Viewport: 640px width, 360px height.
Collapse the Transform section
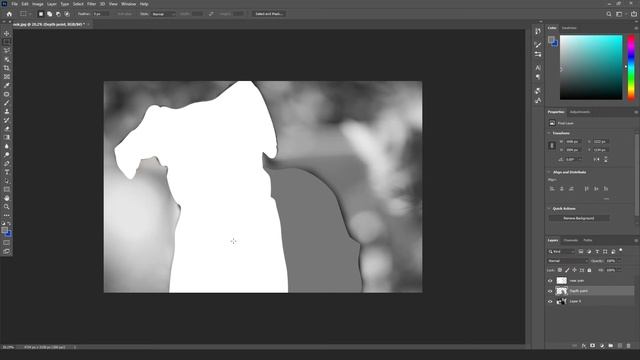tap(549, 133)
